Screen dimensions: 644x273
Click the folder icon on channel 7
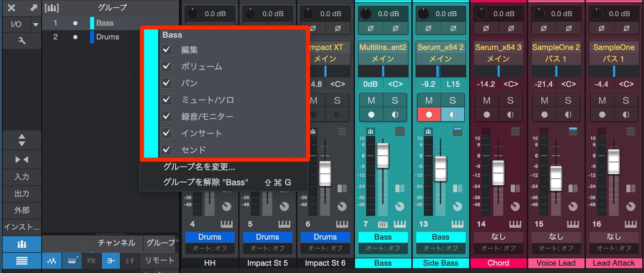click(382, 224)
